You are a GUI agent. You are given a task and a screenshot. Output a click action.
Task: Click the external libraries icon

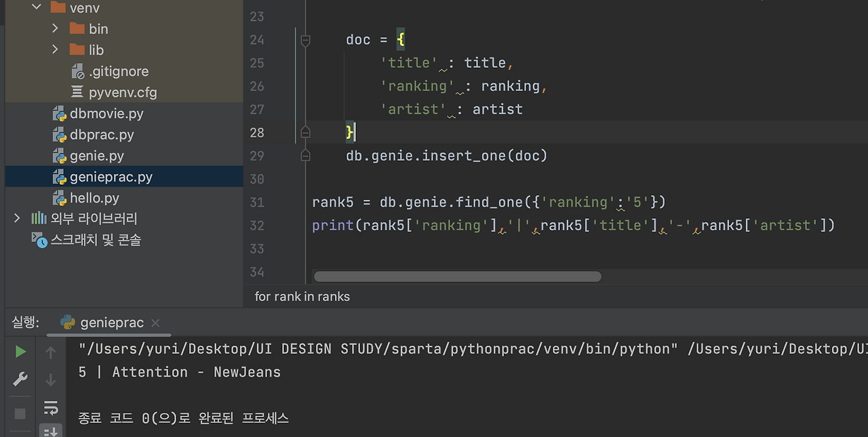tap(39, 218)
